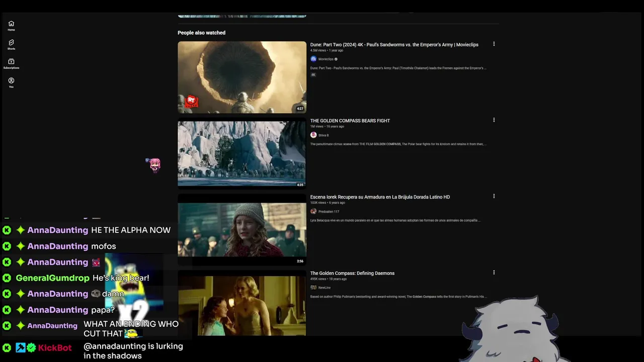Click AnnaDaunting's name beside HE THE ALPHA NOW

click(x=58, y=230)
